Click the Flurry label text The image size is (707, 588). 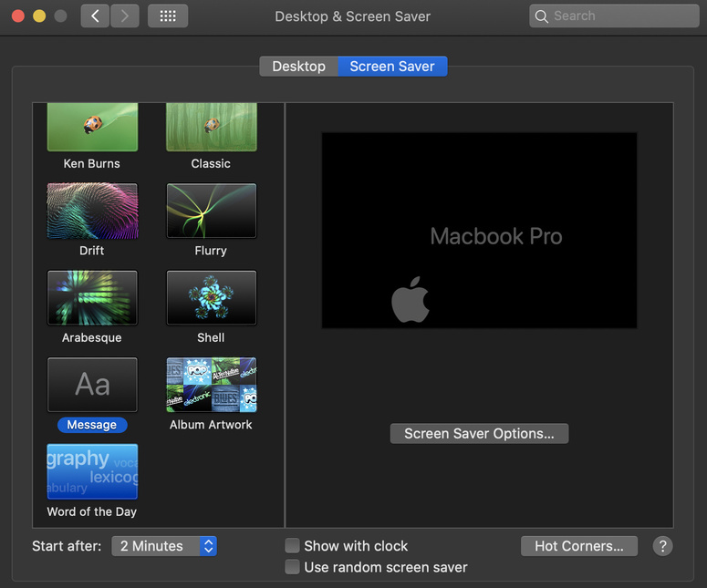211,251
